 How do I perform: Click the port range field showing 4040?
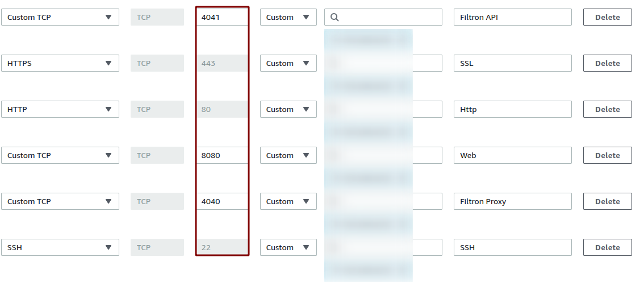[222, 201]
